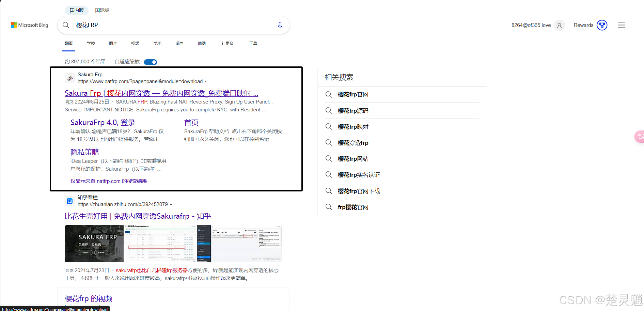
Task: Open the 更多 menu in search tabs
Action: [227, 44]
